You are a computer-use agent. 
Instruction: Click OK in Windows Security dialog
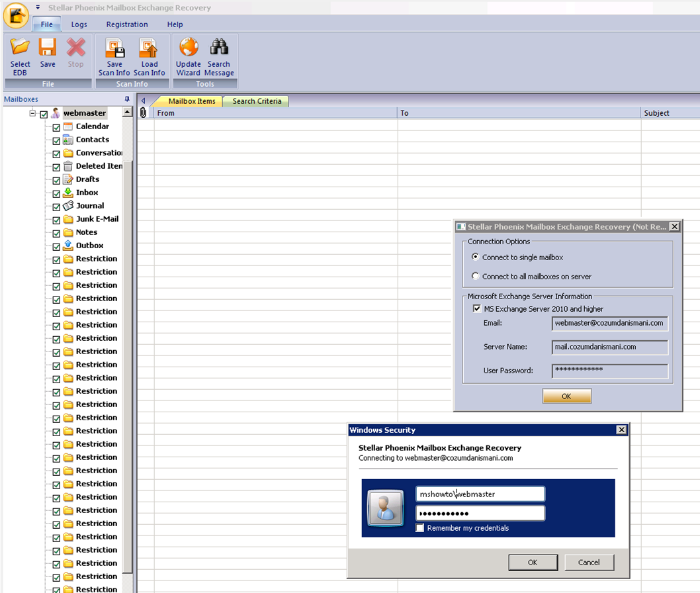click(x=533, y=563)
